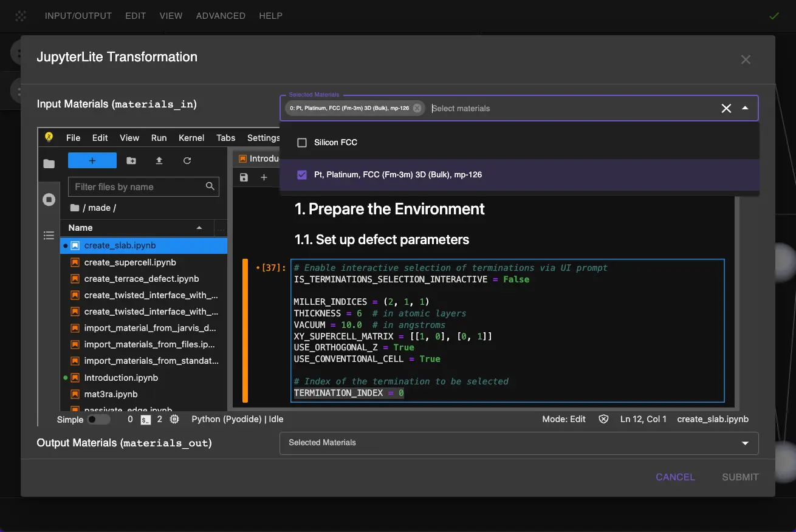Open the ADVANCED menu in top bar

pyautogui.click(x=221, y=16)
